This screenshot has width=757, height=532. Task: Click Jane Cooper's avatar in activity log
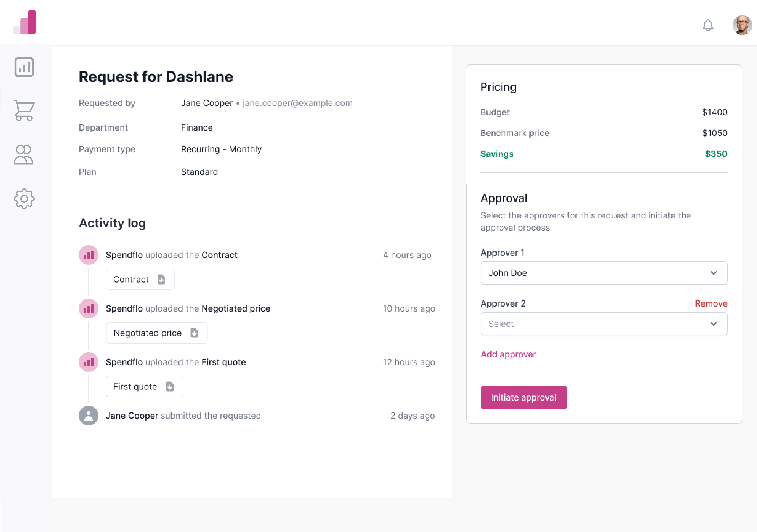tap(88, 416)
